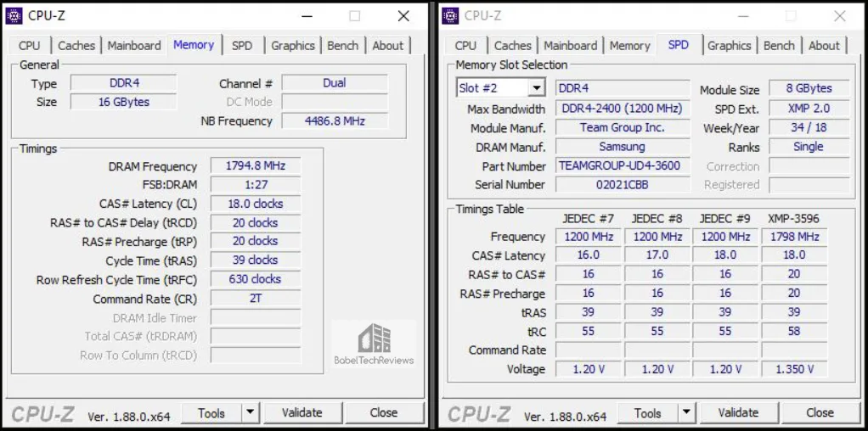The width and height of the screenshot is (868, 431).
Task: Click the empty Correction field
Action: [x=809, y=166]
